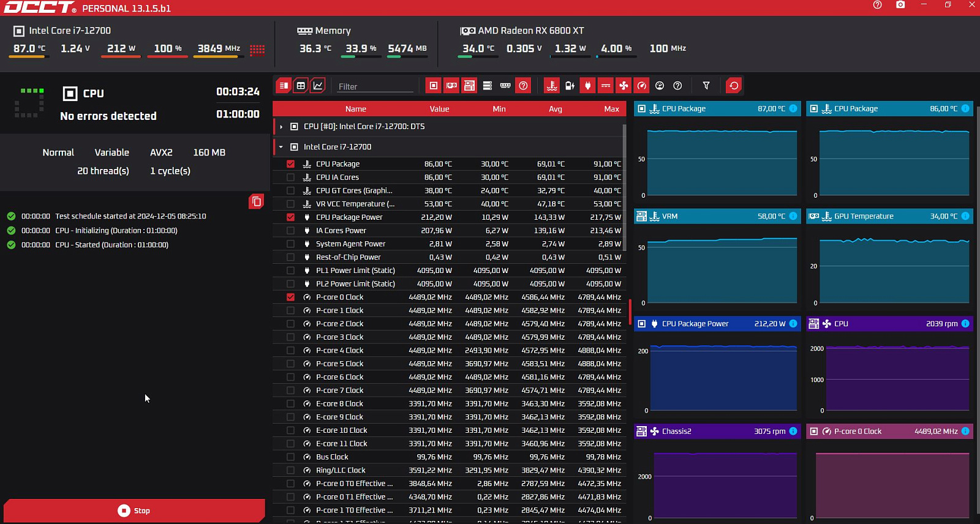Check the IA Cores Power checkbox
This screenshot has height=524, width=980.
(x=291, y=231)
